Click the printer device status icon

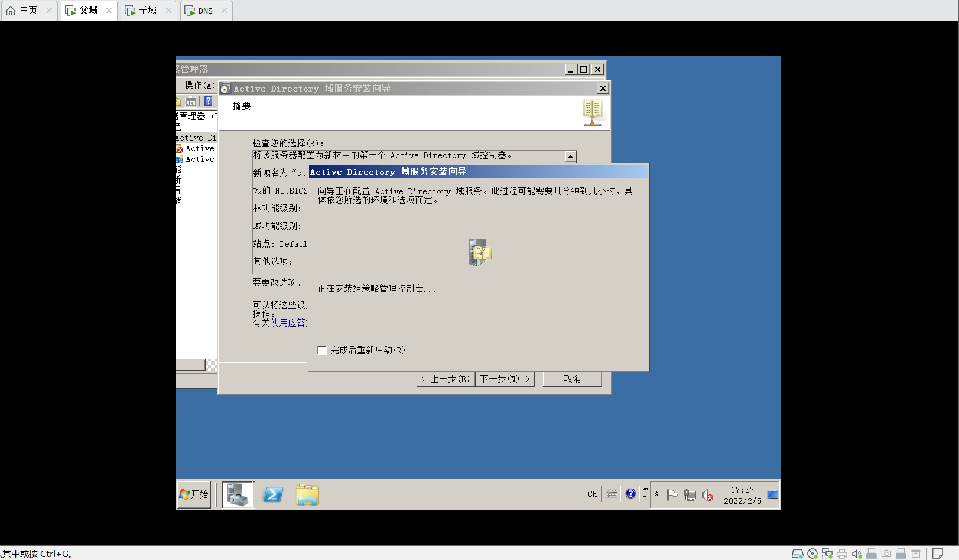click(x=842, y=554)
